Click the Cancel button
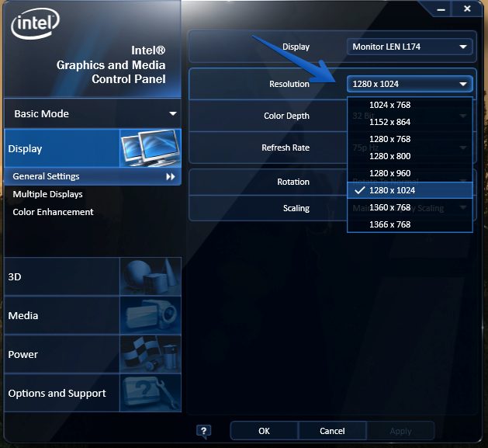Image resolution: width=488 pixels, height=448 pixels. (332, 431)
